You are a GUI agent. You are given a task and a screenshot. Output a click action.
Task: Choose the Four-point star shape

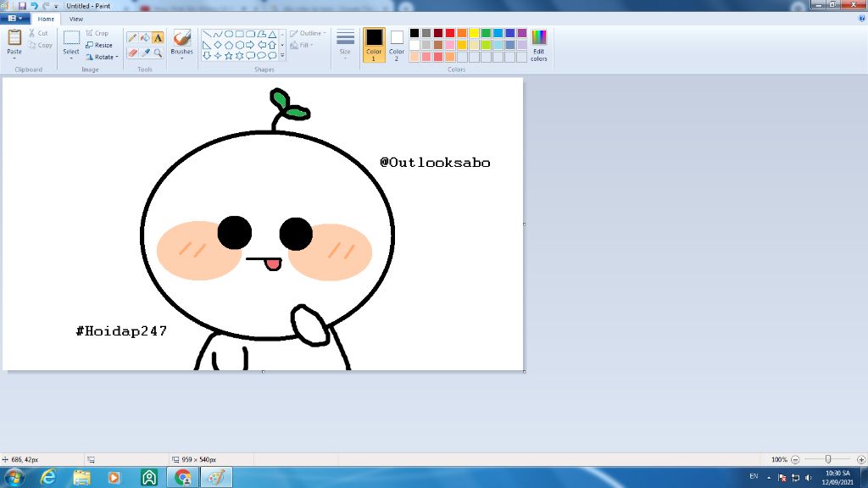218,55
